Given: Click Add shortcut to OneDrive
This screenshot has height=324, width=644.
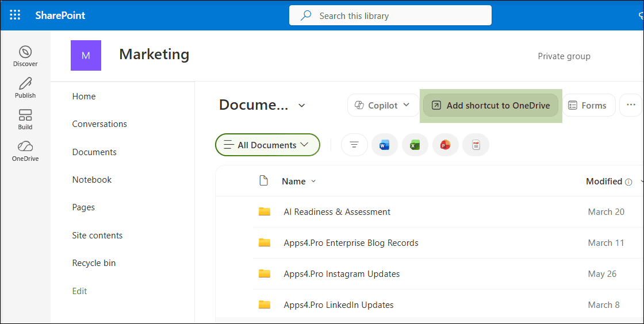Looking at the screenshot, I should point(491,105).
